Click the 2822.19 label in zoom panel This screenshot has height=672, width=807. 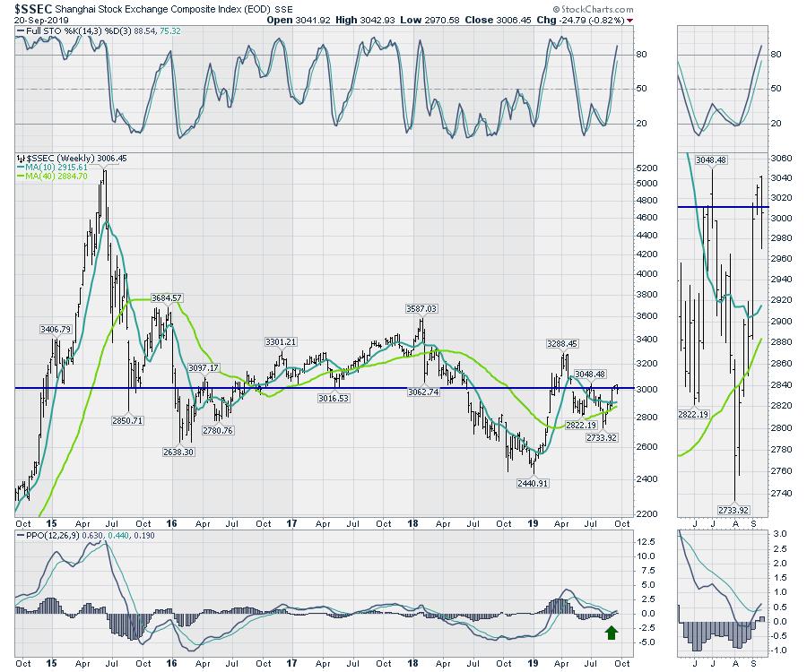tap(693, 414)
